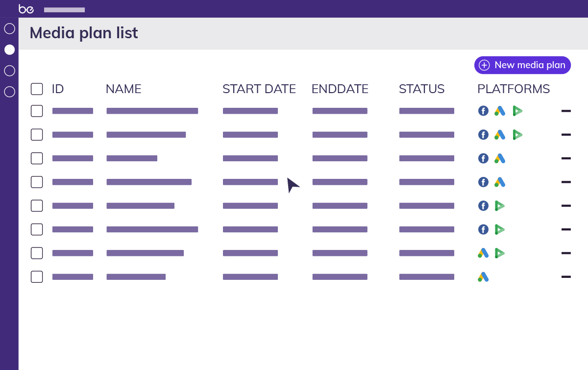Click the Google Ads icon in the second row
This screenshot has height=370, width=588.
[500, 135]
